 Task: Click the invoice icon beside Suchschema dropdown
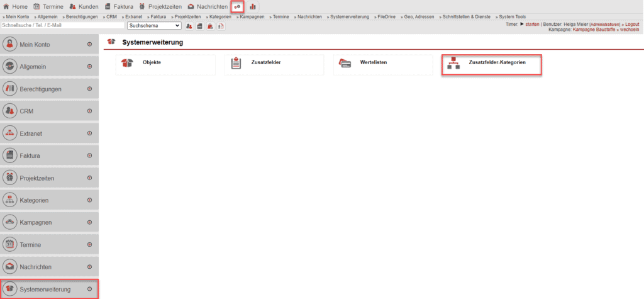click(200, 26)
